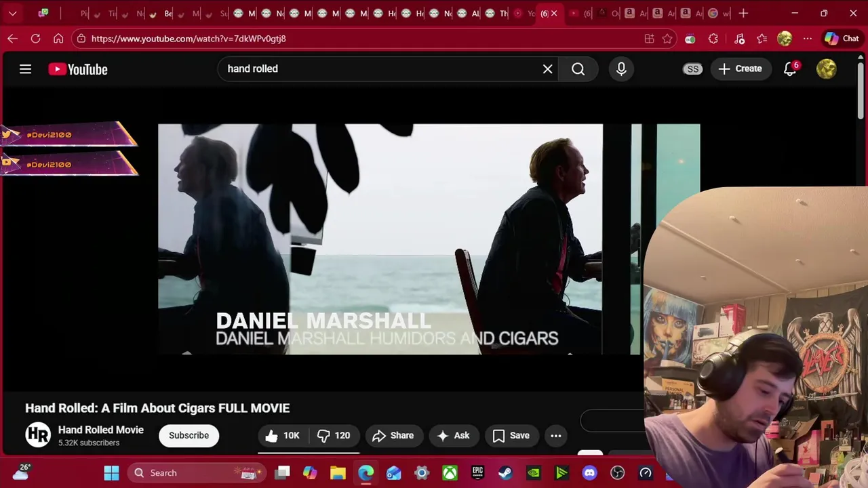This screenshot has height=488, width=868.
Task: Click the SS pill button near Create
Action: (x=692, y=68)
